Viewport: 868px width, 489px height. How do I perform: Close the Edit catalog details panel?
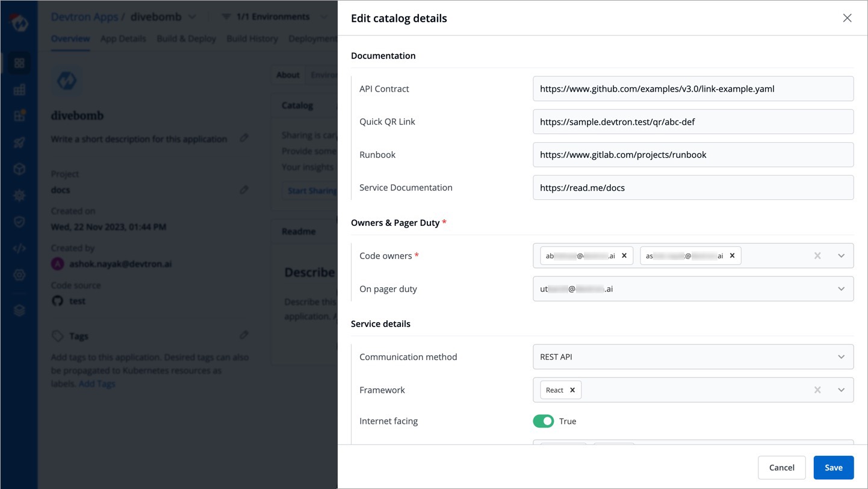[847, 18]
